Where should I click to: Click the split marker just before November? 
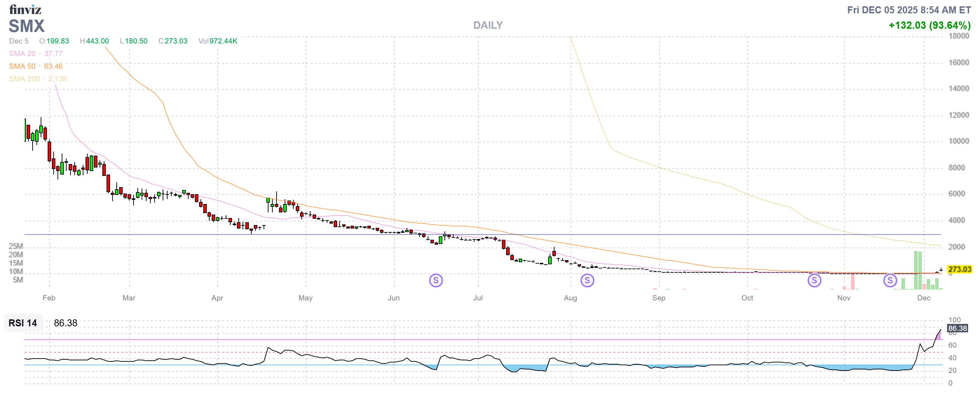pyautogui.click(x=814, y=281)
